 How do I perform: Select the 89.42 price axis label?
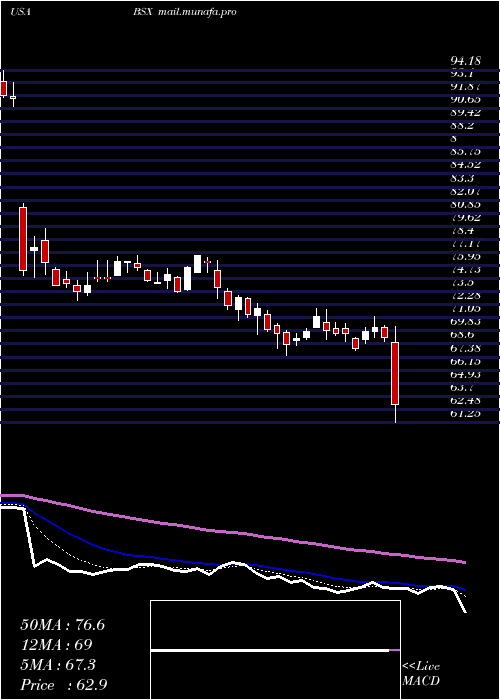[465, 112]
